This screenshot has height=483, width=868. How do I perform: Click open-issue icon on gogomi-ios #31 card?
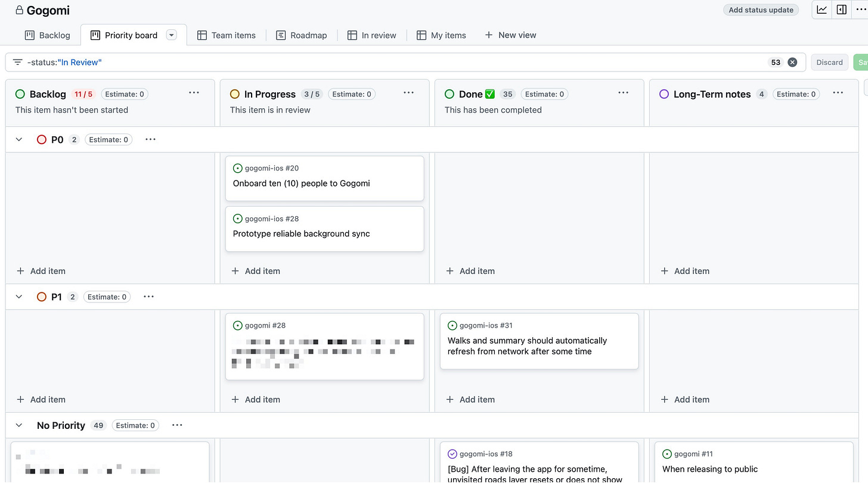(452, 326)
